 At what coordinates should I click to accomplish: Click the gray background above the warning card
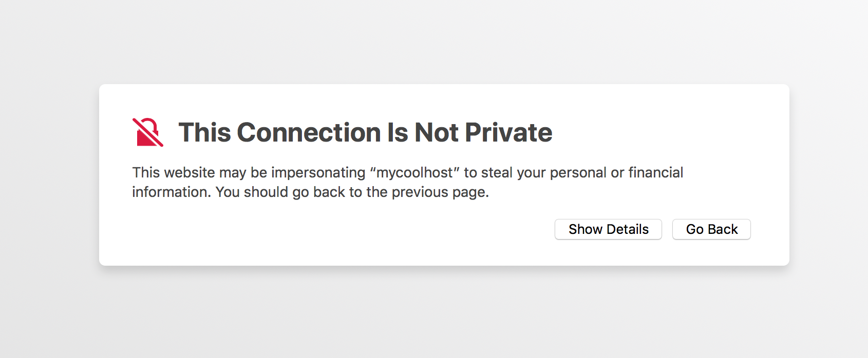pos(434,41)
